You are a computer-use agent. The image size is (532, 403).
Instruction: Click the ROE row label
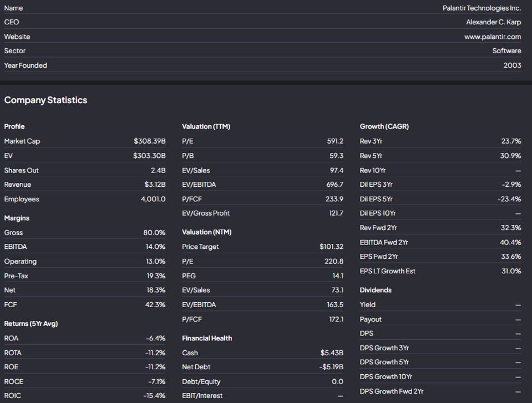click(11, 367)
